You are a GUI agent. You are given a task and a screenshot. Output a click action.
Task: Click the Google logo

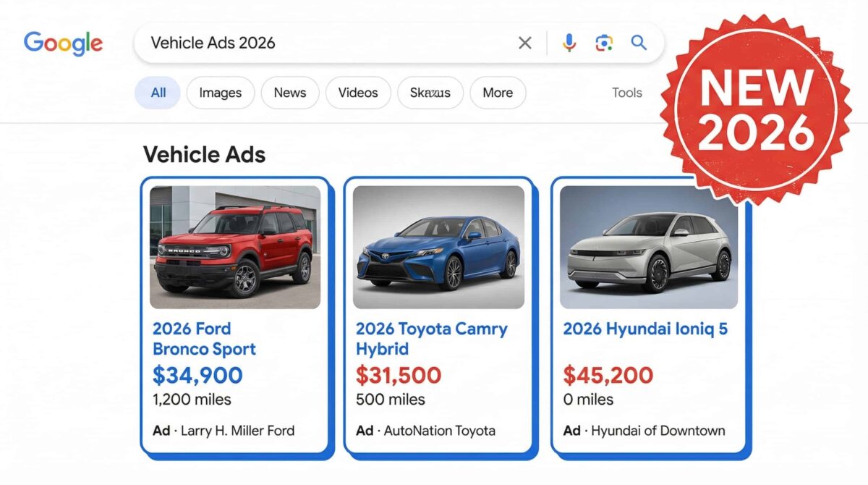[x=63, y=43]
